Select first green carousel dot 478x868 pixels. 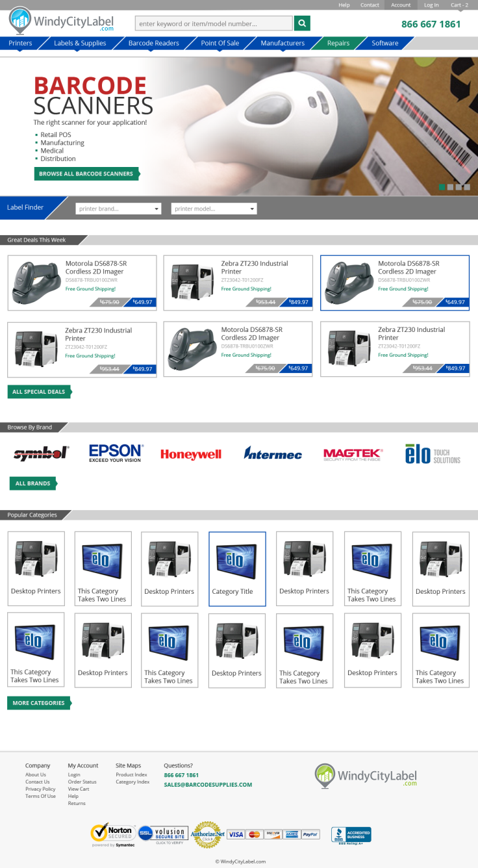[x=442, y=187]
